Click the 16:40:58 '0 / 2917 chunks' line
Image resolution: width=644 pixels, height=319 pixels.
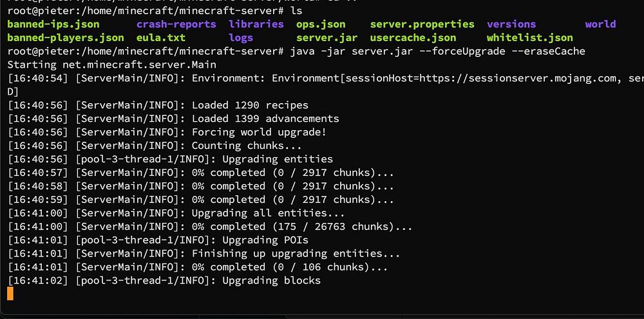201,186
